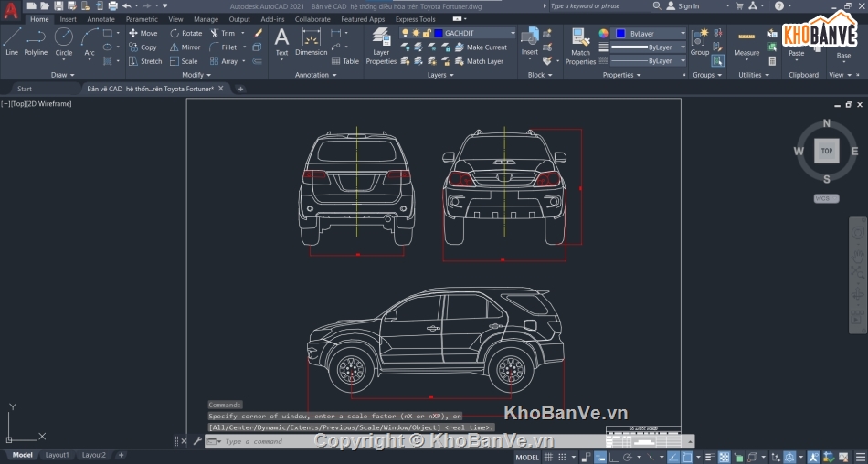Expand the Properties panel
868x464 pixels.
click(621, 75)
